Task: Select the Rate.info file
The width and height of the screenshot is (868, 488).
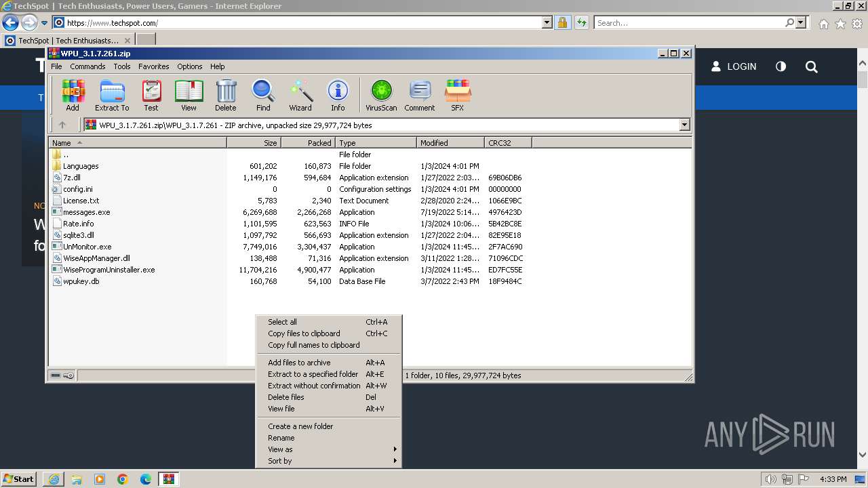Action: click(x=78, y=224)
